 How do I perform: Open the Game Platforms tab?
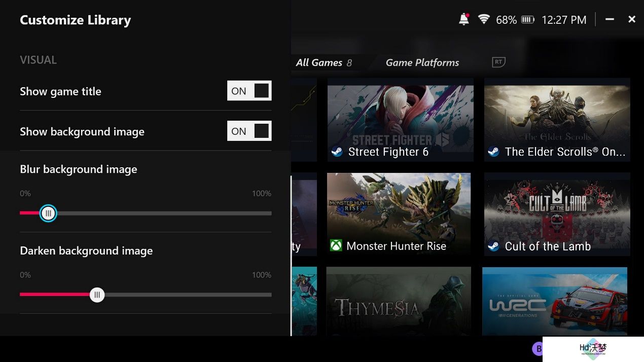422,62
